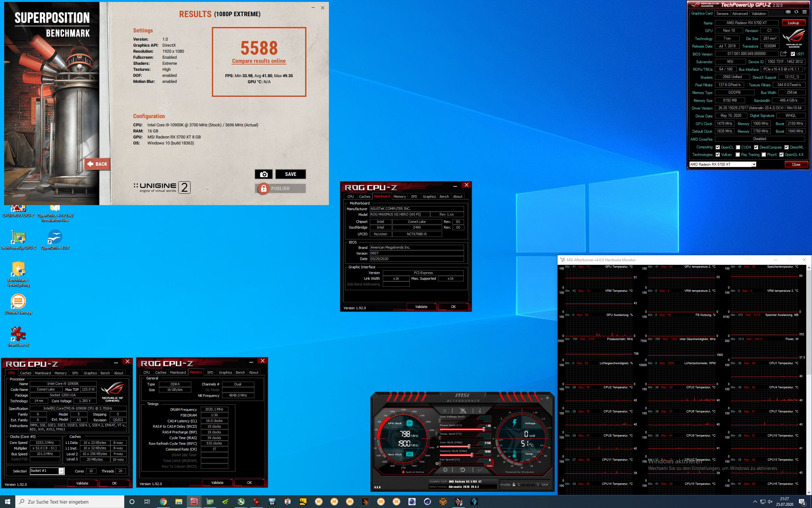Click Validate in the Mainboard CPU-Z window
Viewport: 812px width, 508px height.
[x=421, y=307]
